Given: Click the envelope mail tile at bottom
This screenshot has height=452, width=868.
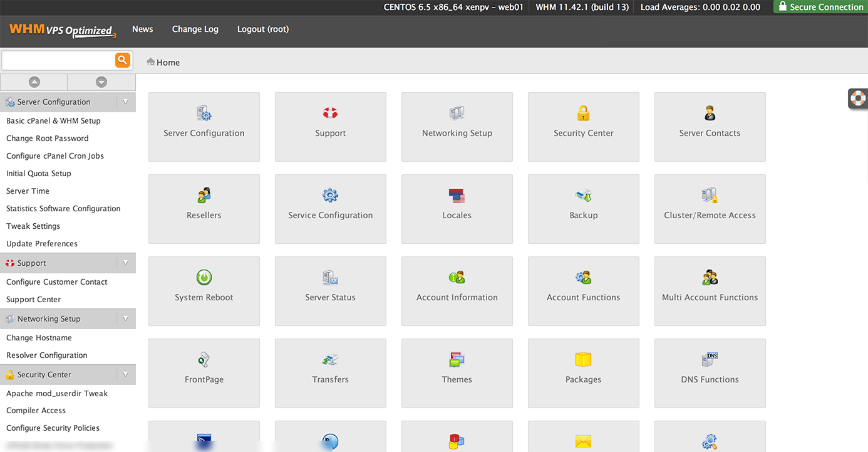Looking at the screenshot, I should [x=584, y=436].
